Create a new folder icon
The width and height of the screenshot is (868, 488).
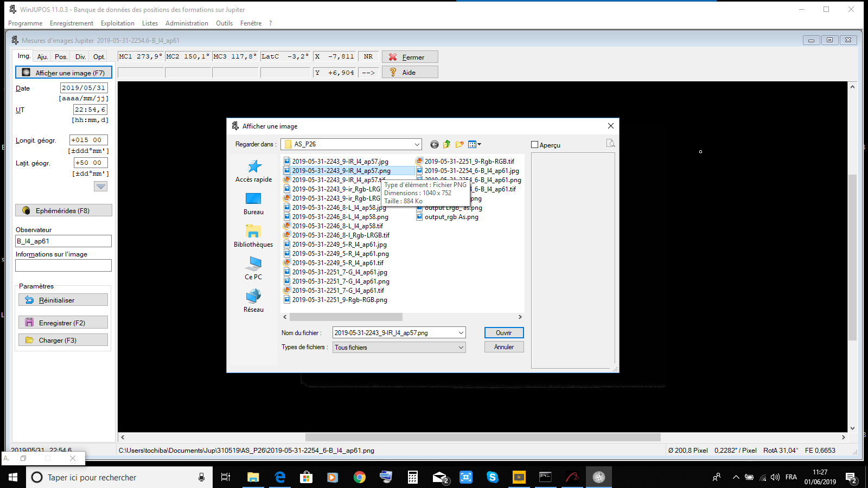pyautogui.click(x=459, y=144)
